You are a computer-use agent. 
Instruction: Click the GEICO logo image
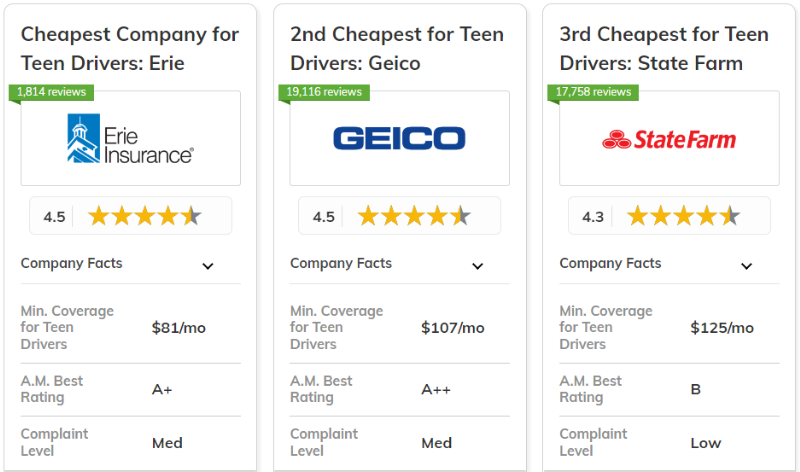coord(399,138)
